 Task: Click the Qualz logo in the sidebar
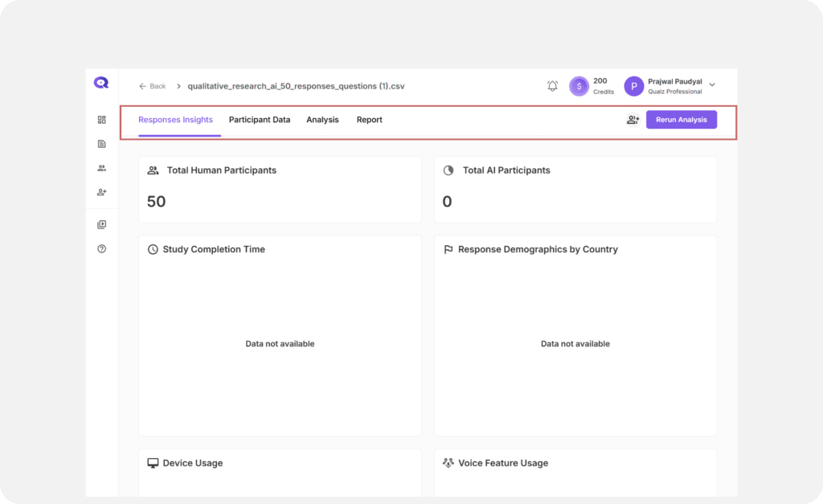coord(101,83)
